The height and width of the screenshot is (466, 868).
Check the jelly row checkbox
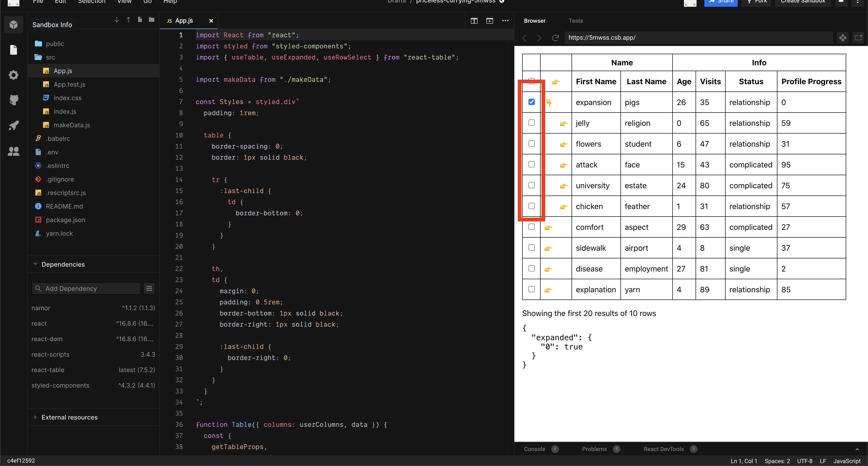[532, 123]
